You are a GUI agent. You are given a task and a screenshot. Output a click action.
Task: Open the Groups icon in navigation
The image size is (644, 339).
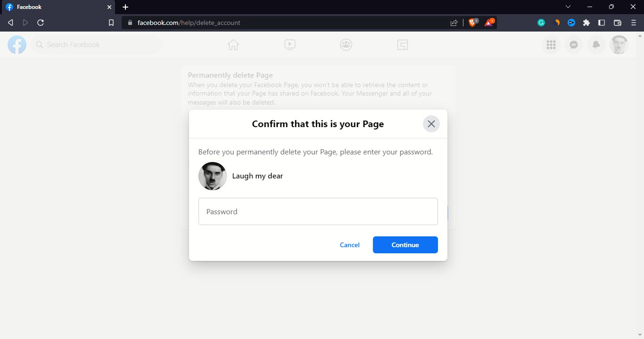346,45
